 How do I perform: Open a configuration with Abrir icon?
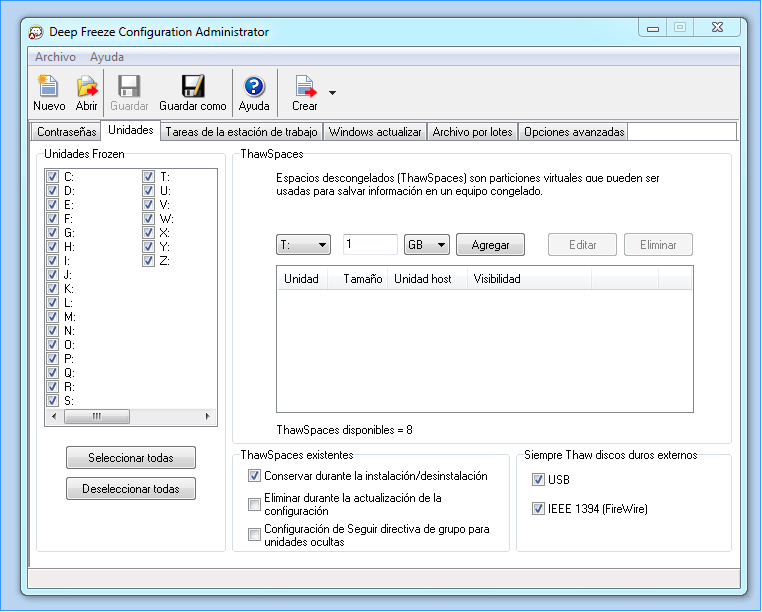point(87,86)
